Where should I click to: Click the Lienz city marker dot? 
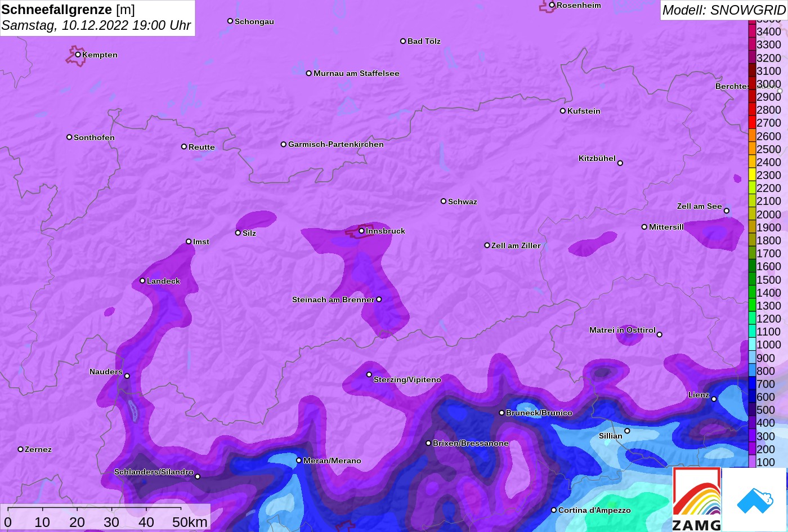click(x=714, y=399)
